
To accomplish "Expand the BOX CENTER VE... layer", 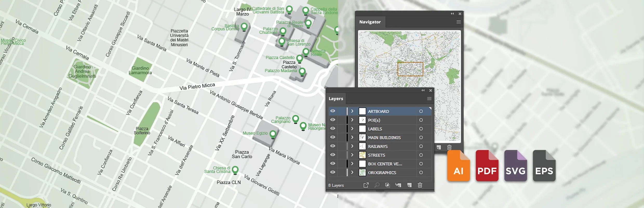I will coord(352,164).
